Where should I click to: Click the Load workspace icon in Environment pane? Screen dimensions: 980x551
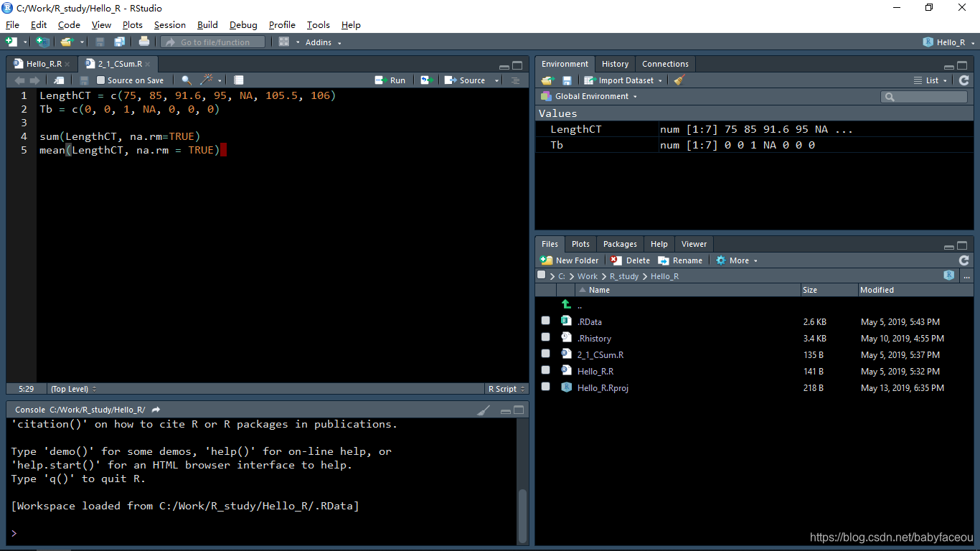[x=548, y=80]
